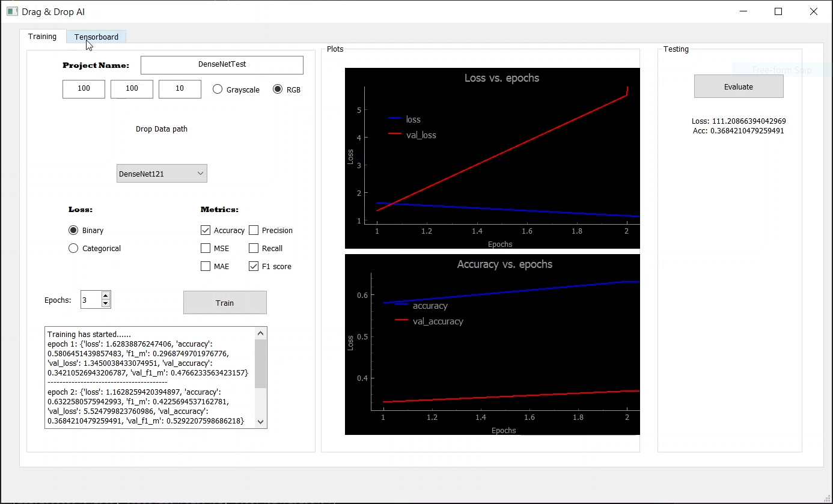
Task: Click the Loss: 111.20866394042969 result text
Action: click(739, 121)
